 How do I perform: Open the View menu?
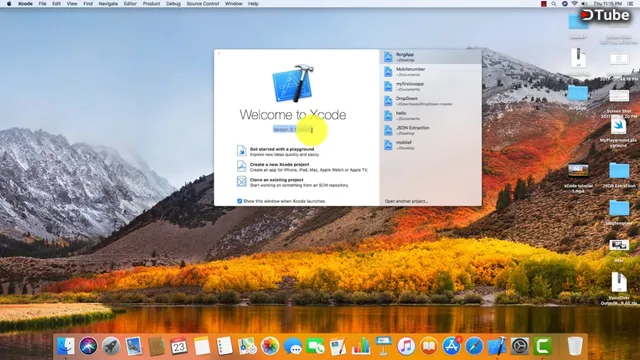[x=72, y=4]
